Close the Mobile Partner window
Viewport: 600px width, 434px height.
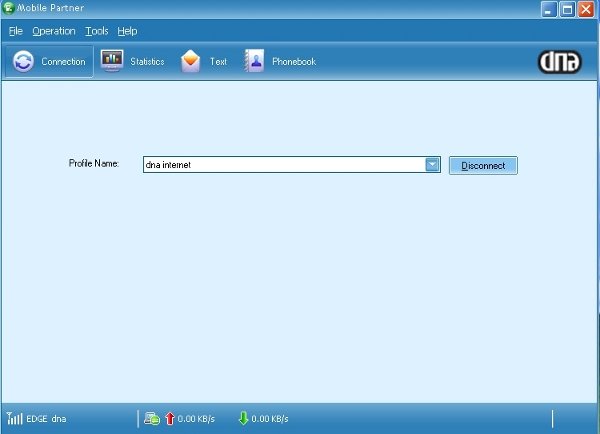click(586, 9)
